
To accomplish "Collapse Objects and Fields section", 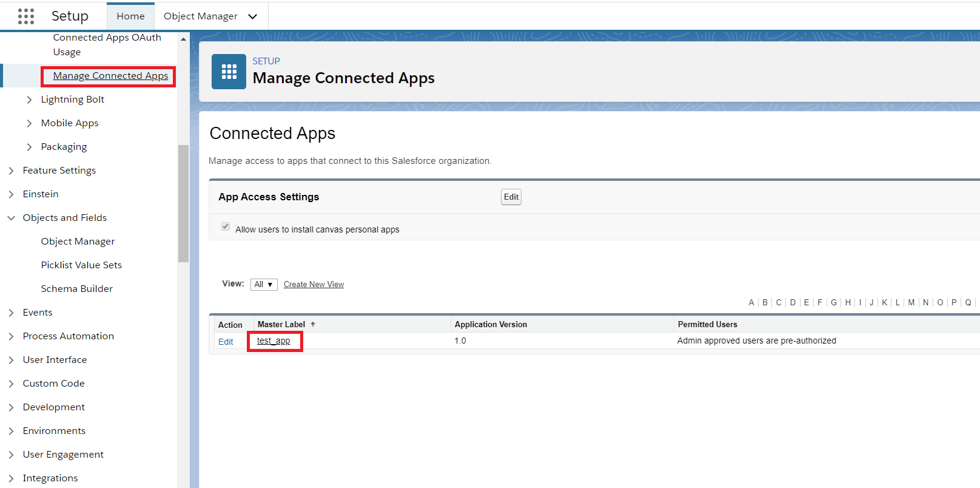I will (11, 218).
